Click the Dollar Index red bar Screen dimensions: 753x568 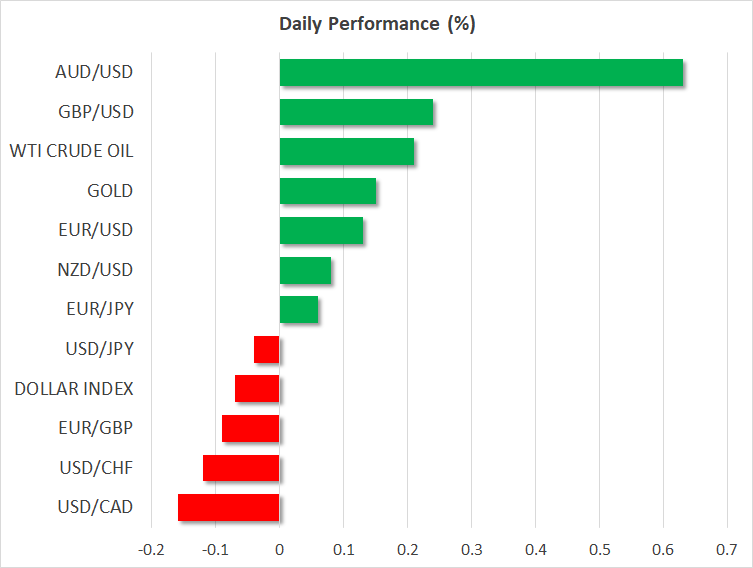[257, 388]
